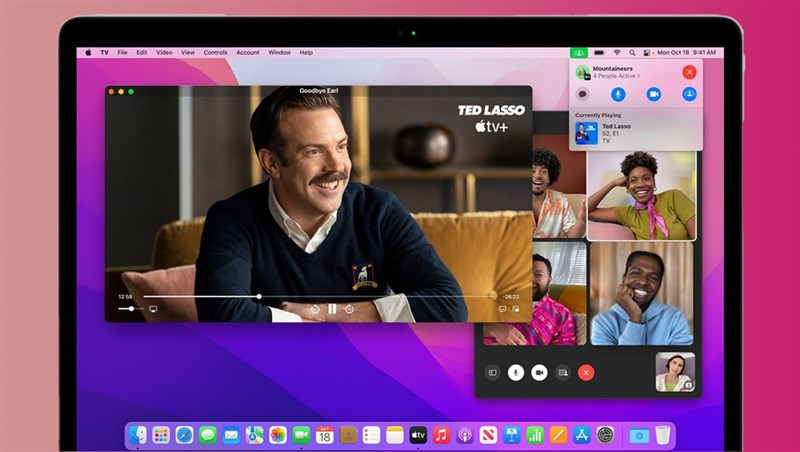The height and width of the screenshot is (452, 800).
Task: Open subtitles menu in the video player
Action: (x=502, y=309)
